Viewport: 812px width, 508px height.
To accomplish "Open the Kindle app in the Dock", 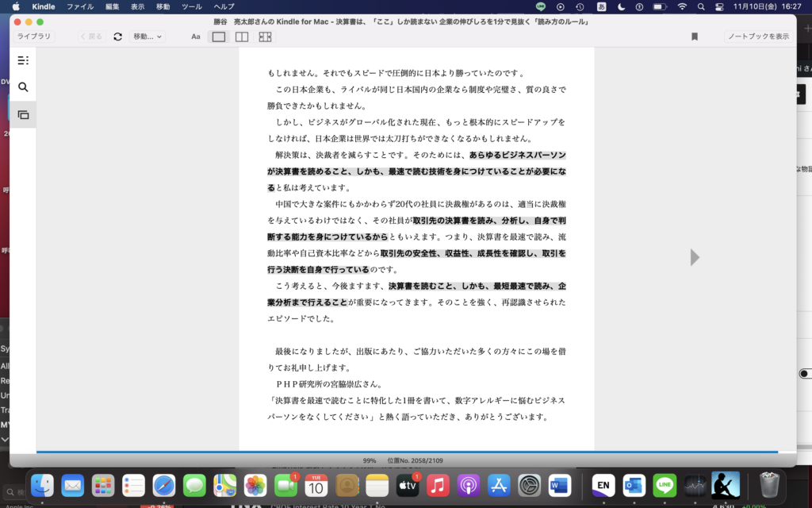I will (x=725, y=485).
